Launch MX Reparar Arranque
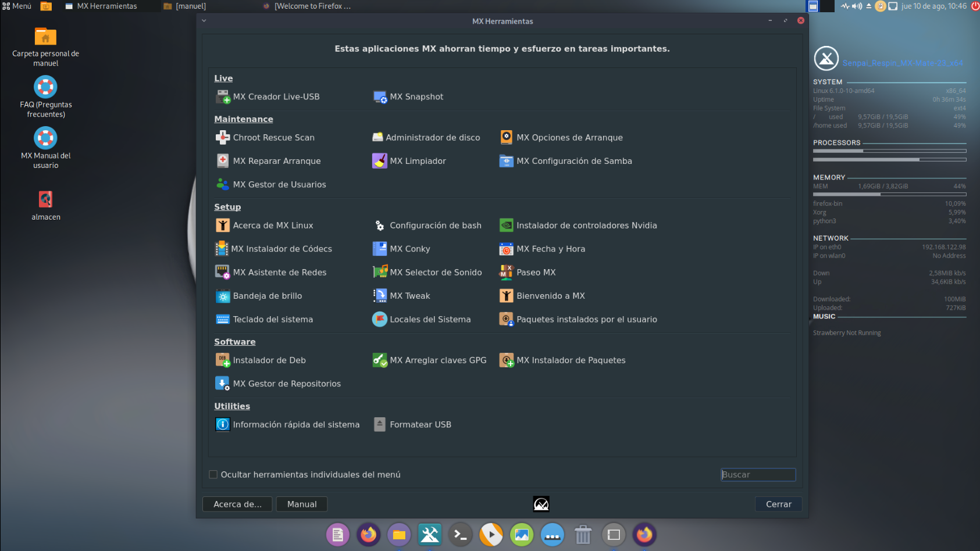This screenshot has height=551, width=980. tap(269, 161)
